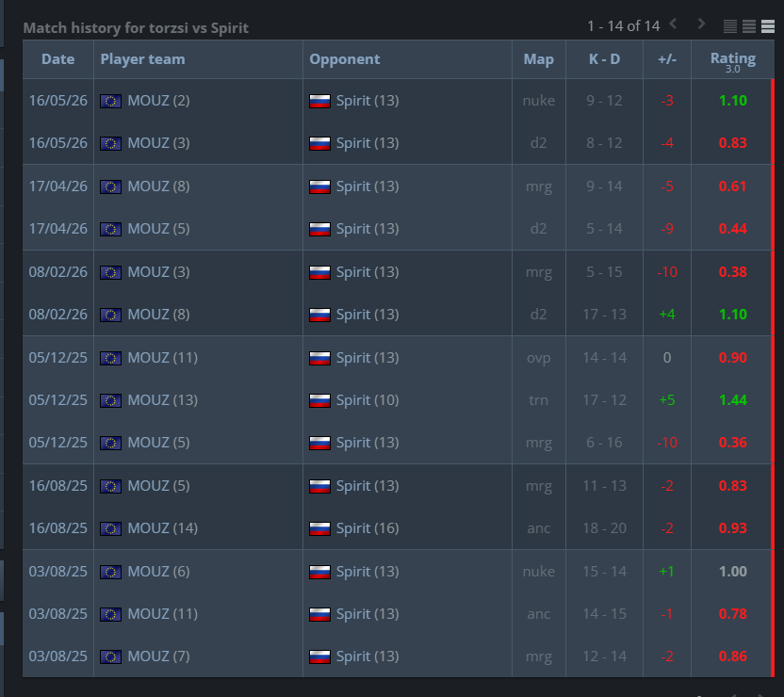Open Spirit (13) link on 16/05/26 nuke row
784x697 pixels.
pos(367,101)
